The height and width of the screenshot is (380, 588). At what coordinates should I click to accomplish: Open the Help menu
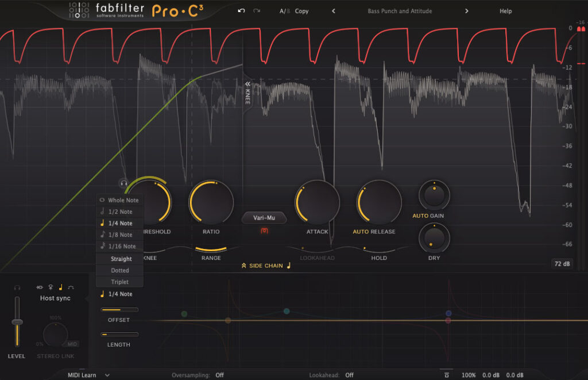tap(505, 11)
